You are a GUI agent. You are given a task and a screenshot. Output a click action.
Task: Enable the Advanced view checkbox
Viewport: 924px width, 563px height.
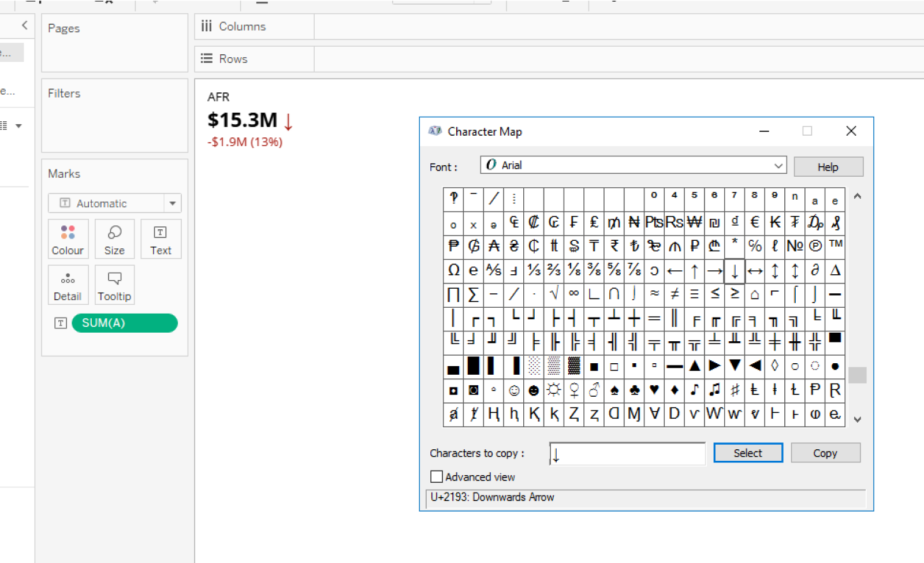click(x=437, y=477)
